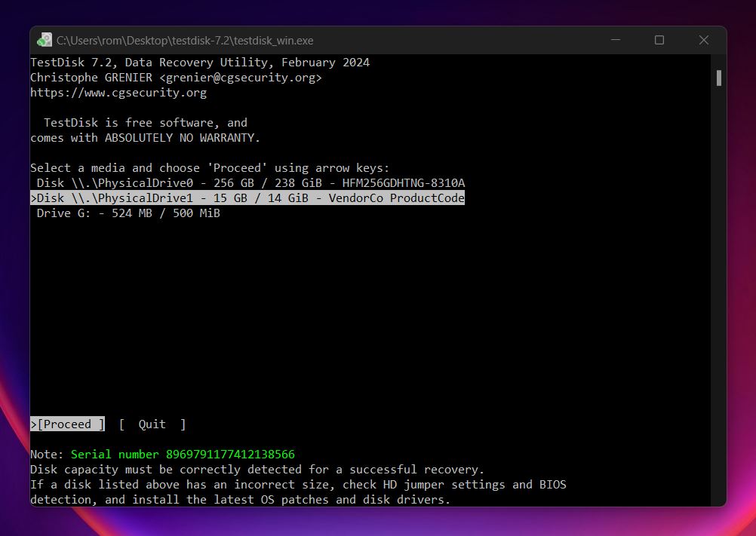This screenshot has height=536, width=756.
Task: Click the console scrollbar thumb
Action: coord(719,78)
